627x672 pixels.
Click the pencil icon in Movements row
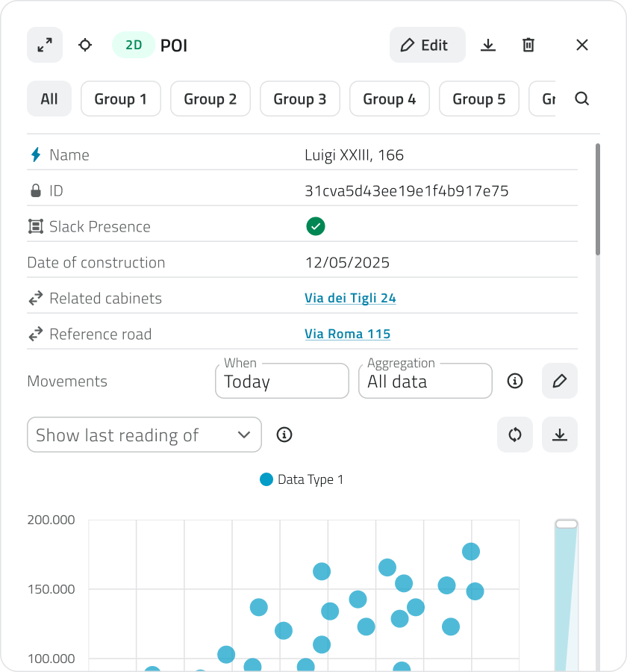[x=559, y=381]
